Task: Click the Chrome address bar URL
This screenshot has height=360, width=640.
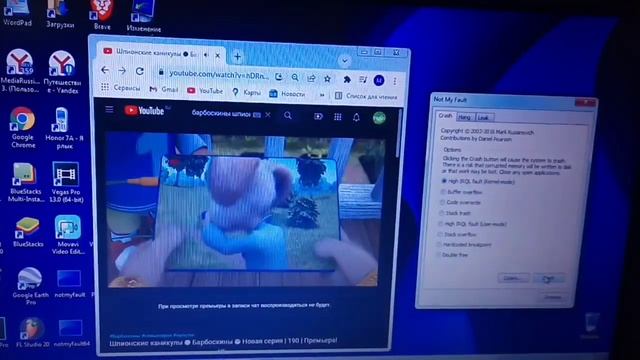Action: [219, 74]
